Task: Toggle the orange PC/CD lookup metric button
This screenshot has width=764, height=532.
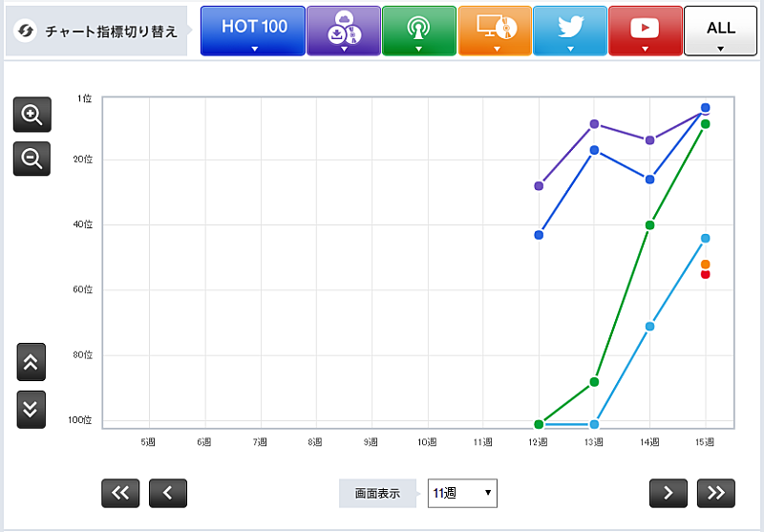Action: (x=495, y=31)
